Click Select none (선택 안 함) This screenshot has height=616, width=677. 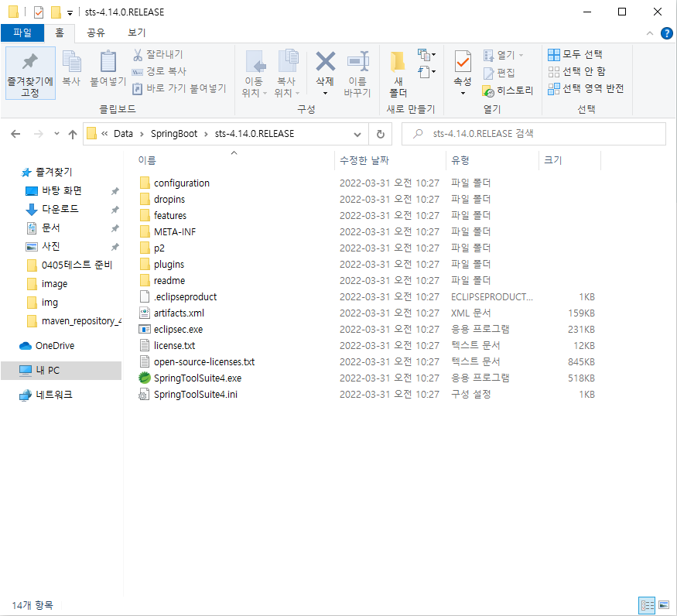pyautogui.click(x=577, y=71)
